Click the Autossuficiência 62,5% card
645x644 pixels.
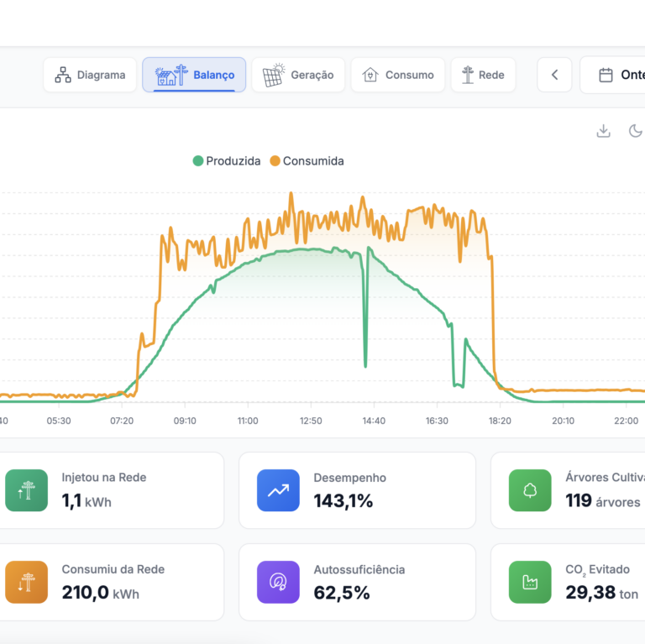point(357,582)
